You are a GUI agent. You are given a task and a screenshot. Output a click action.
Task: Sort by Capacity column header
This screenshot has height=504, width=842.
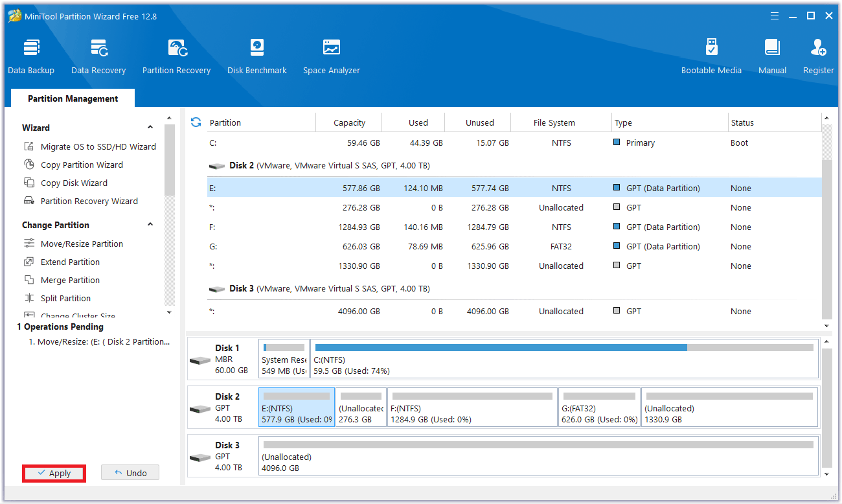(x=349, y=122)
